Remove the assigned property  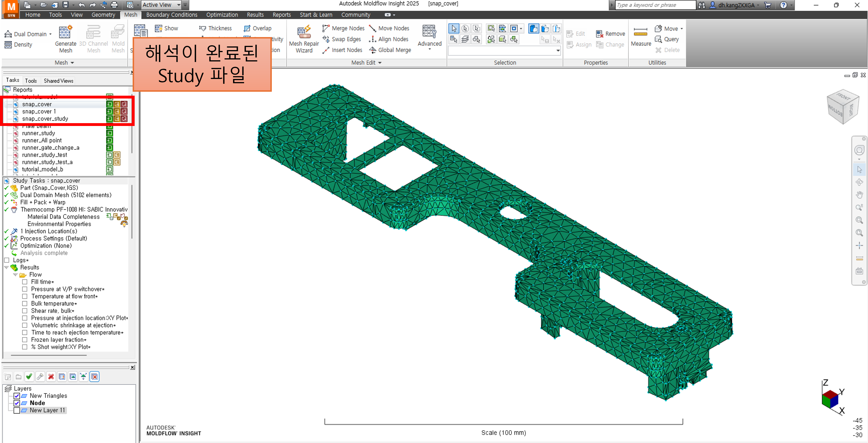(x=610, y=34)
